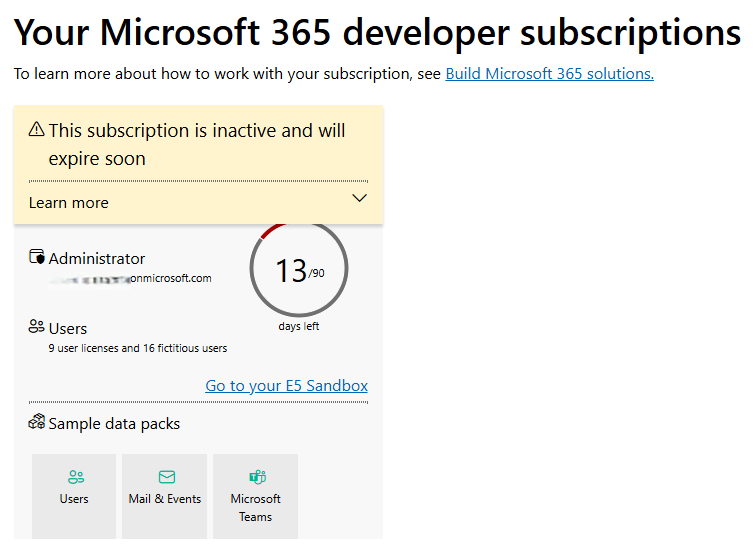Click the admin onmicrosoft.com email text

pyautogui.click(x=130, y=278)
